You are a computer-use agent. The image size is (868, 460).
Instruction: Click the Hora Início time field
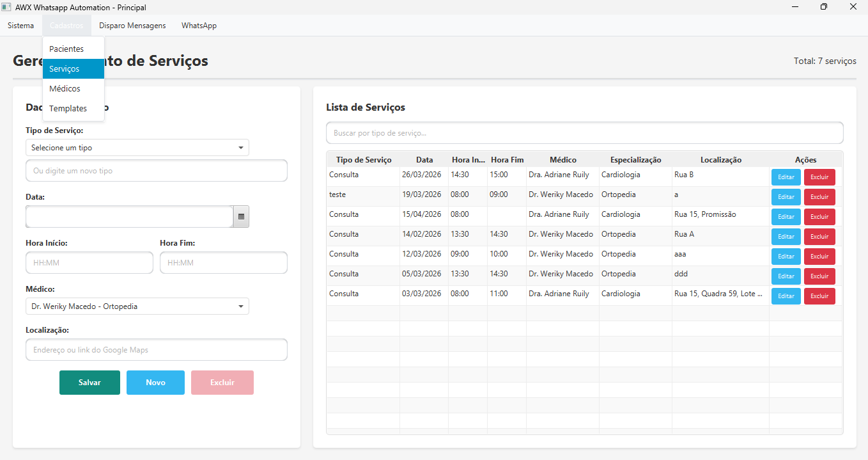[89, 263]
